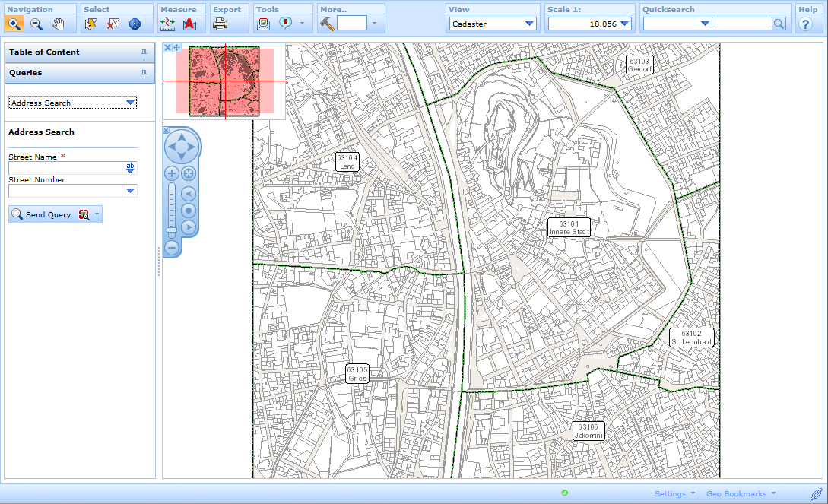This screenshot has width=828, height=504.
Task: Select the Zoom In tool
Action: 14,24
